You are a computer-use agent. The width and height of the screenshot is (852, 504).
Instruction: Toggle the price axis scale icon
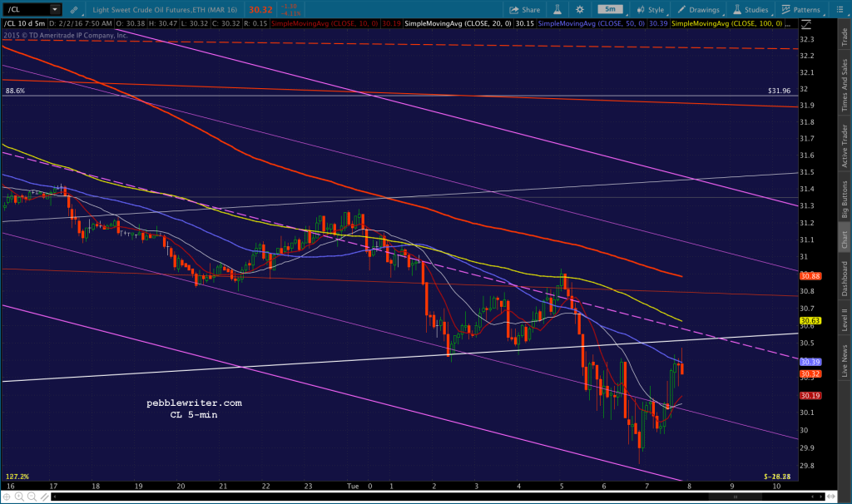(x=805, y=24)
